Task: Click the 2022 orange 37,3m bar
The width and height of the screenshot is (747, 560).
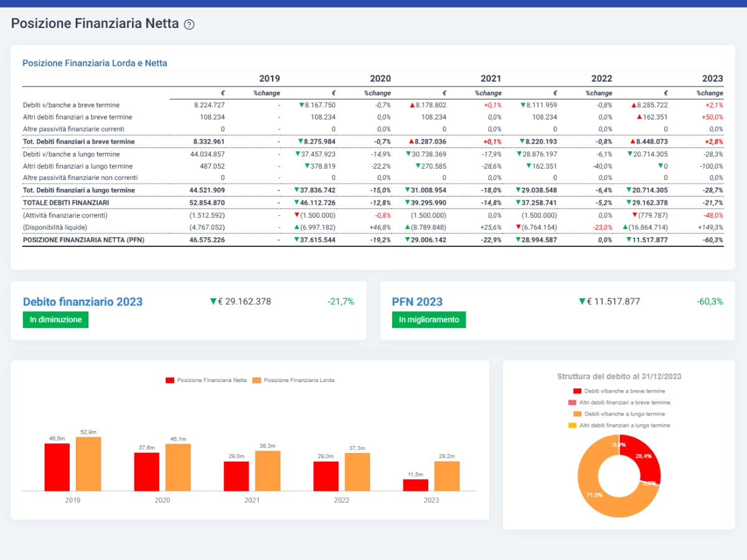Action: click(357, 472)
